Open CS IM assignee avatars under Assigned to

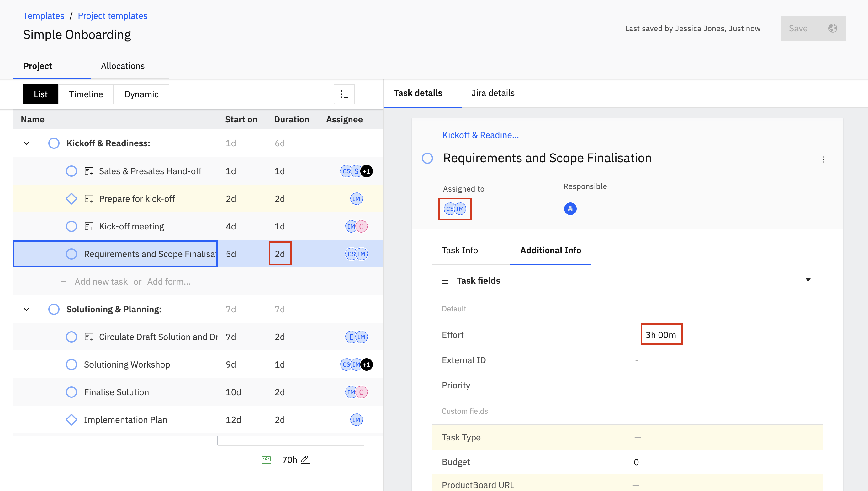point(455,209)
